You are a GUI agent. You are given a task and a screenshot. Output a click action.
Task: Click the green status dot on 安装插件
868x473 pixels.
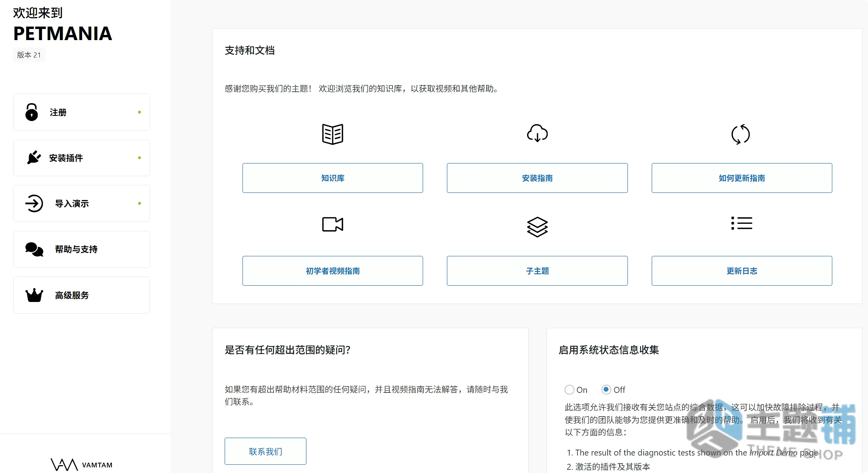click(x=139, y=158)
